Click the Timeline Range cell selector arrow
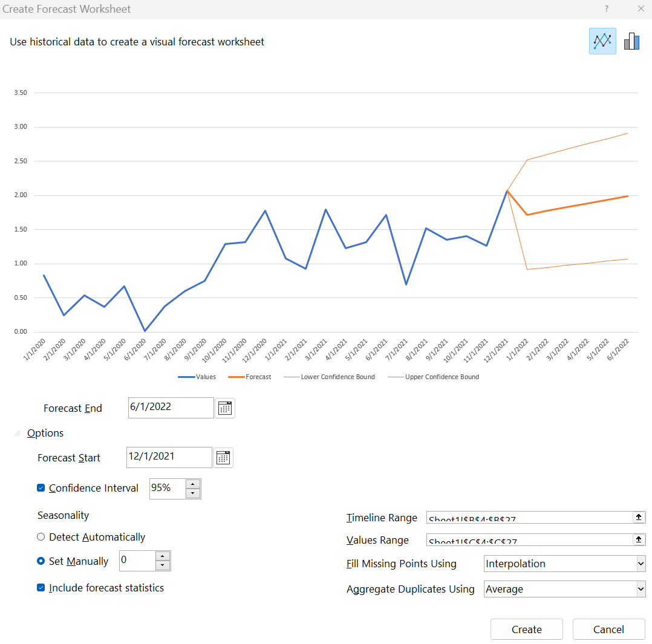This screenshot has height=644, width=652. coord(639,517)
